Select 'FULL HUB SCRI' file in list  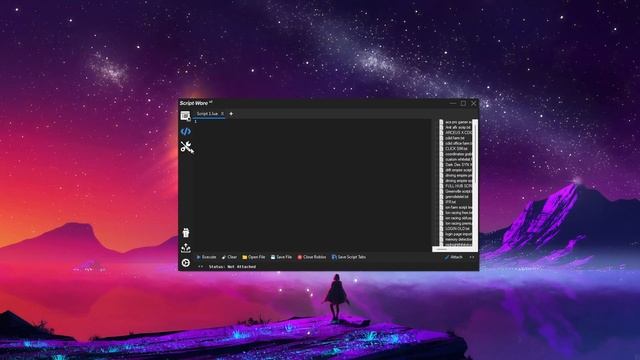point(456,186)
